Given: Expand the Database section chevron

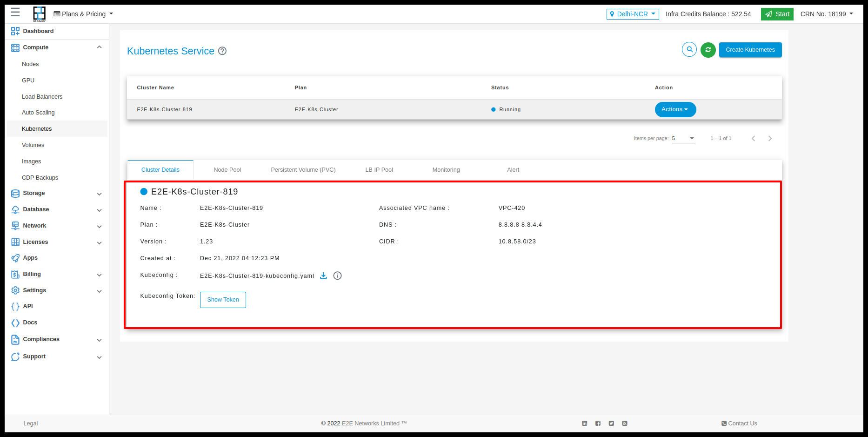Looking at the screenshot, I should pyautogui.click(x=99, y=210).
